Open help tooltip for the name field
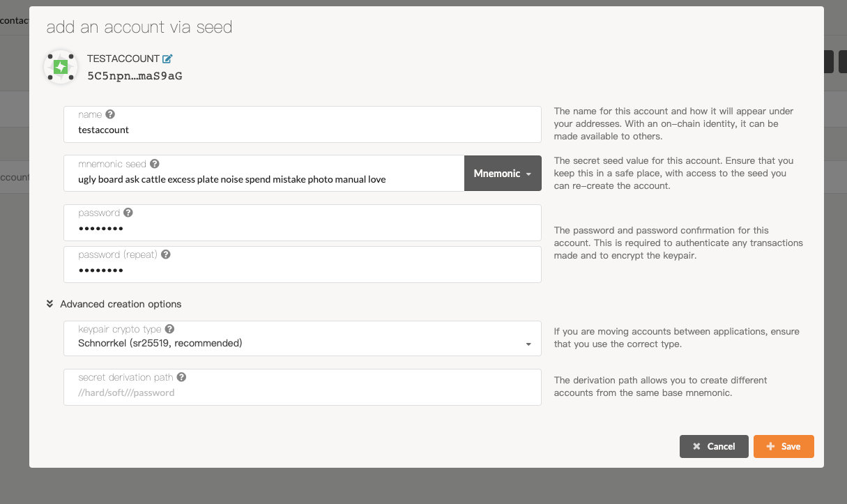This screenshot has width=847, height=504. (110, 114)
